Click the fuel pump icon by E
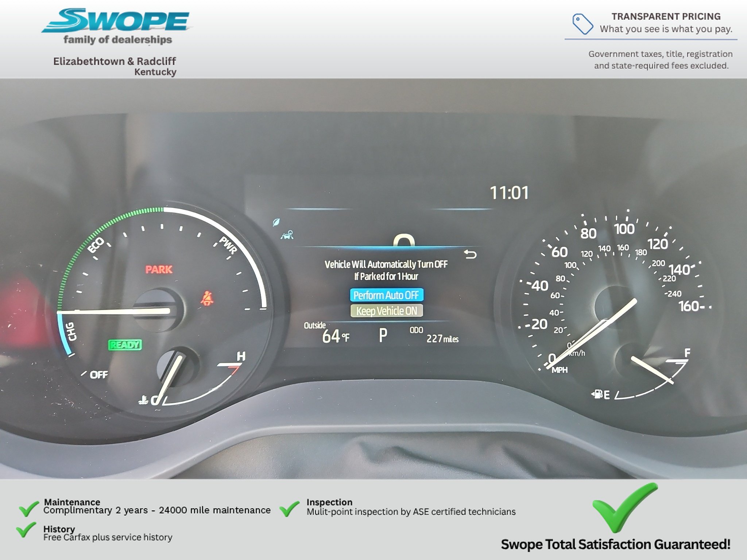This screenshot has height=560, width=747. (x=596, y=394)
